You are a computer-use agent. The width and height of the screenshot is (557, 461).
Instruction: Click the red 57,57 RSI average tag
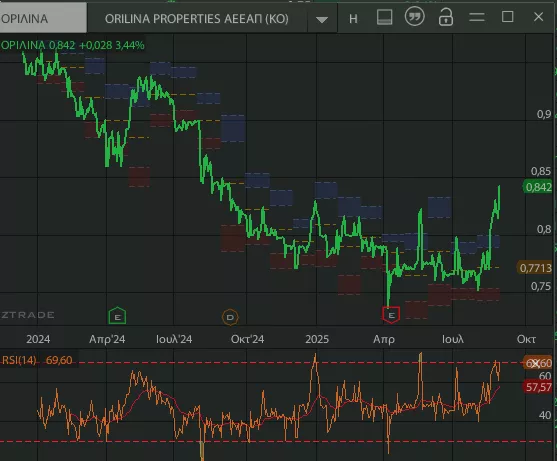tap(538, 387)
